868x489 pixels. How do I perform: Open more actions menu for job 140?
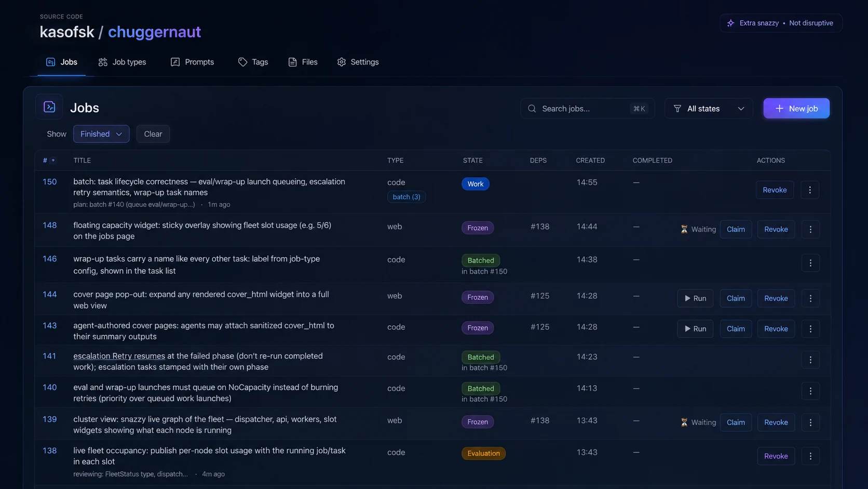click(810, 391)
